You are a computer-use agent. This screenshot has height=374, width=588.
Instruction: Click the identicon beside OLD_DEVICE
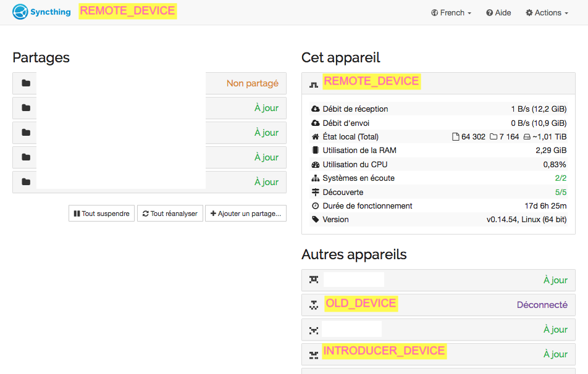[314, 305]
